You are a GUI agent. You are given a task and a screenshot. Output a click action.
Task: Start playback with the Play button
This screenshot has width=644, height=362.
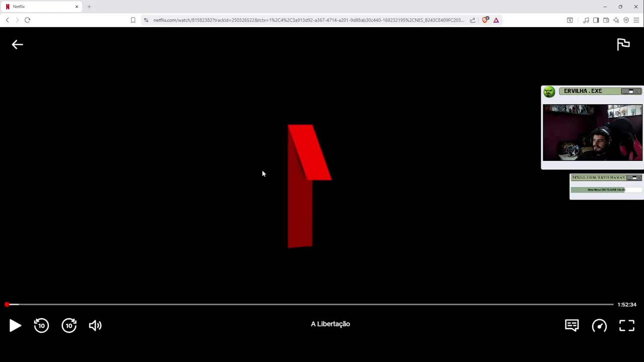15,325
